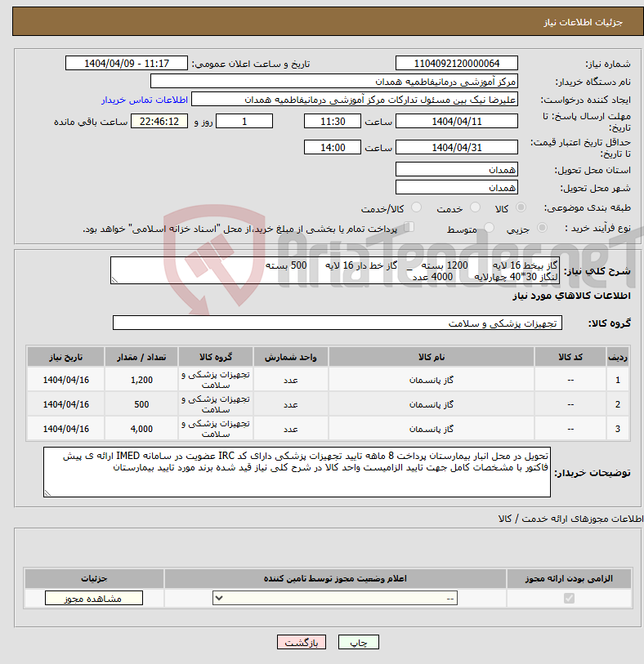Click the request creator name field

[x=354, y=100]
